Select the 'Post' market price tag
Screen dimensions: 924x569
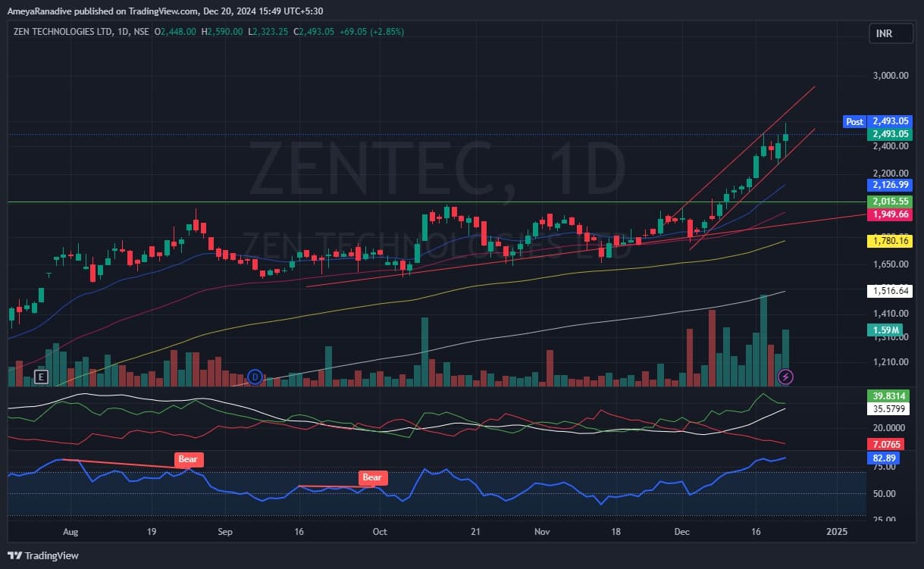point(855,121)
